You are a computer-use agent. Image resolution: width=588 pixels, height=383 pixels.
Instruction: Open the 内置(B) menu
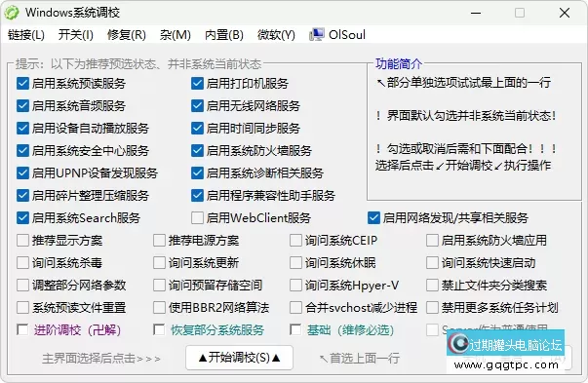224,35
